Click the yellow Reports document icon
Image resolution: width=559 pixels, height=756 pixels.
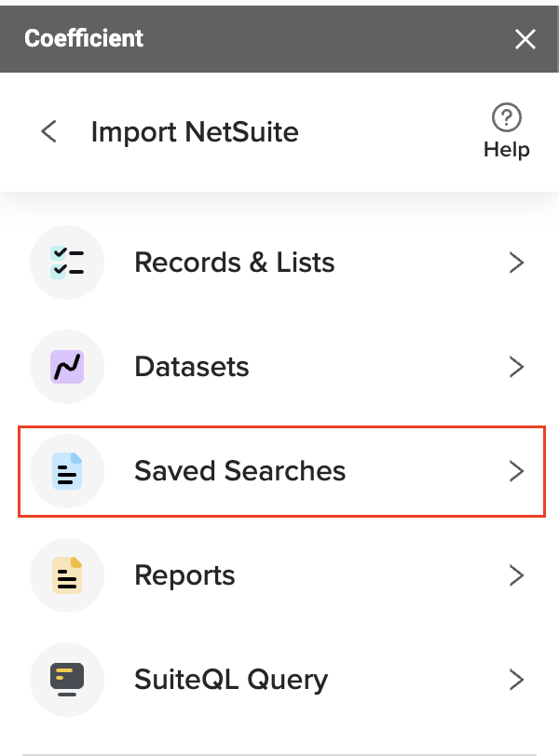pyautogui.click(x=67, y=575)
